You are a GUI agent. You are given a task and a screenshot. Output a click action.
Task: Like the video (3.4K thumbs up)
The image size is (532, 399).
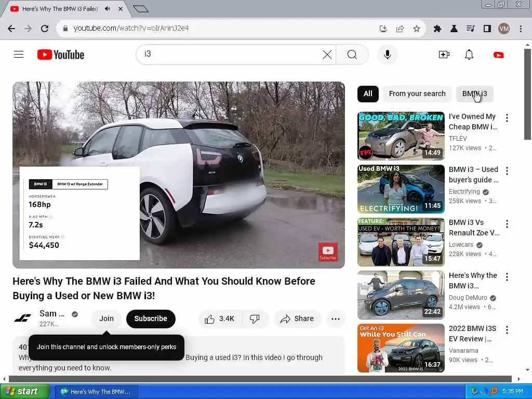220,318
